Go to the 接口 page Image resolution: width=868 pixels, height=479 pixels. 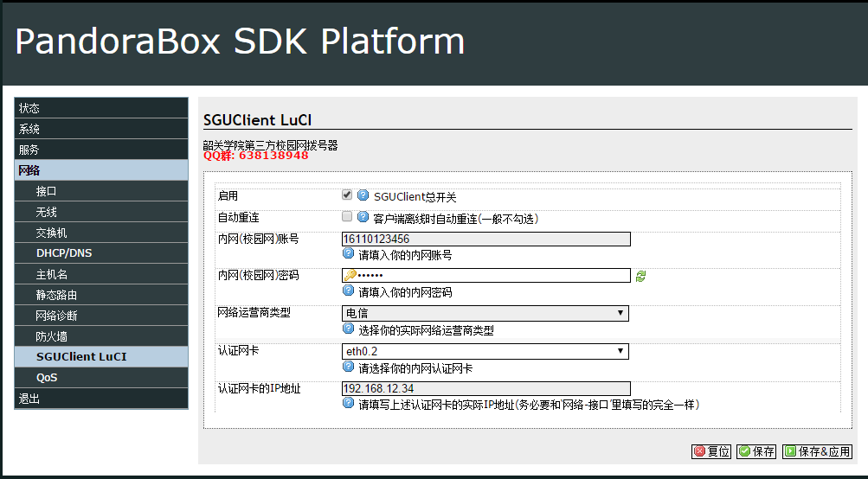click(x=101, y=191)
